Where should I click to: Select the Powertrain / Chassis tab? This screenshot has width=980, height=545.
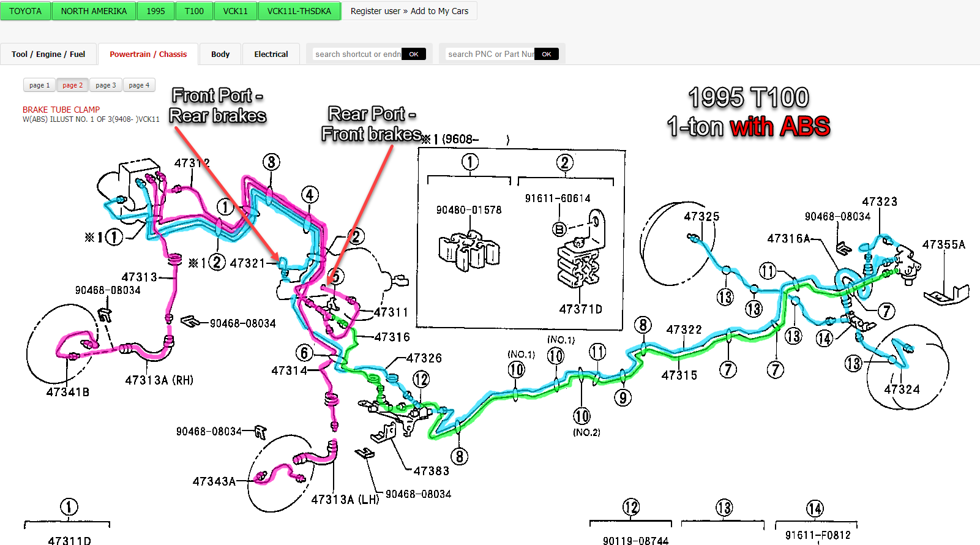coord(148,54)
